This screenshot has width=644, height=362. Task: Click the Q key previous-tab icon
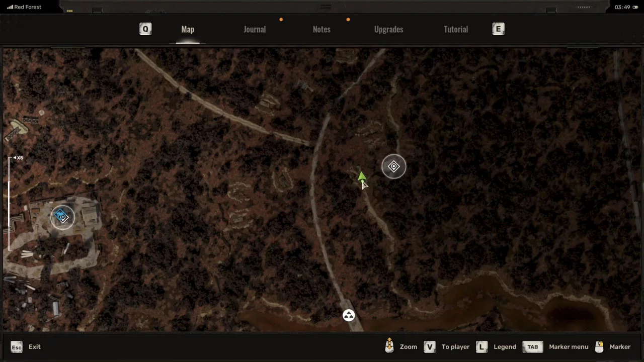pyautogui.click(x=145, y=29)
